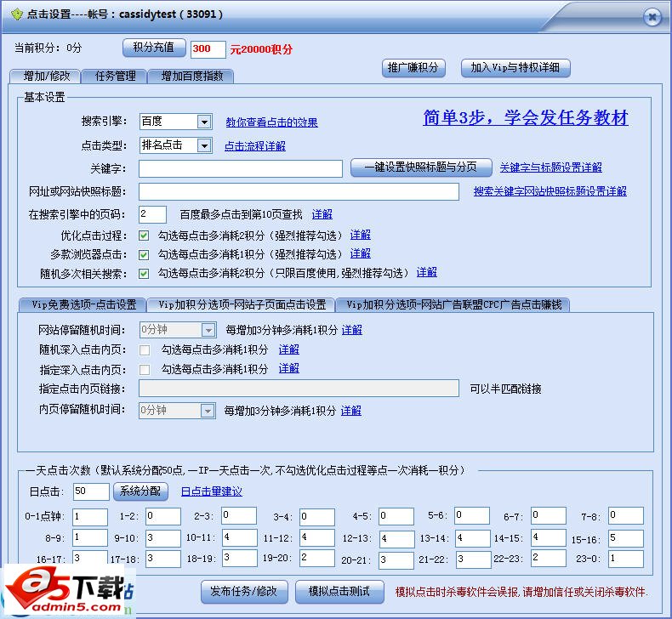Click 一键设置快照标题与分页 button
The image size is (672, 619).
pyautogui.click(x=421, y=167)
